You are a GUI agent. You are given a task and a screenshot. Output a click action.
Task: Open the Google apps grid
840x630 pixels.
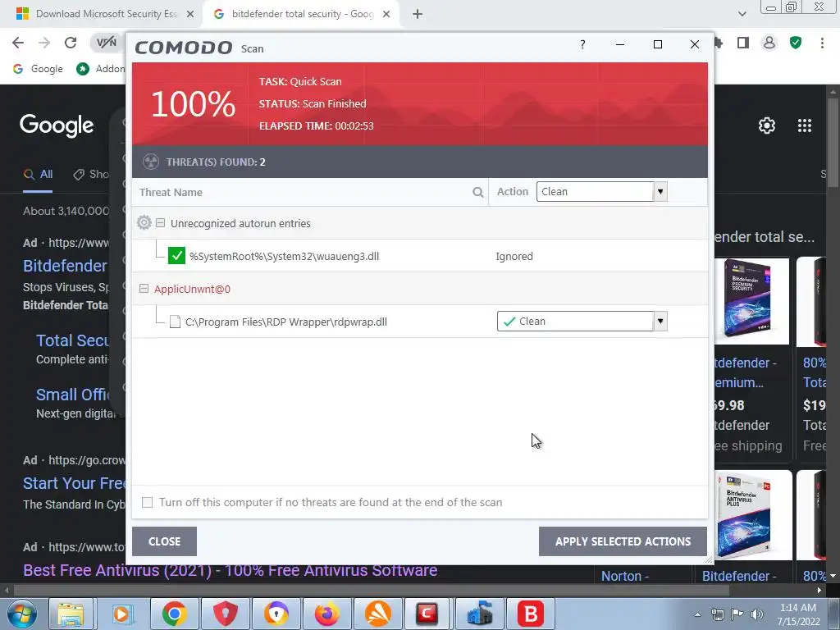[x=805, y=126]
